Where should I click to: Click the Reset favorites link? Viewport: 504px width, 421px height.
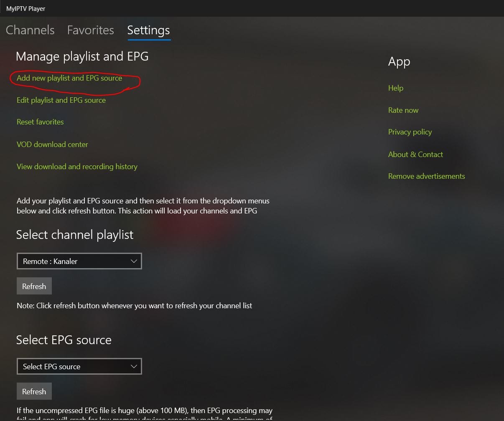pyautogui.click(x=40, y=122)
